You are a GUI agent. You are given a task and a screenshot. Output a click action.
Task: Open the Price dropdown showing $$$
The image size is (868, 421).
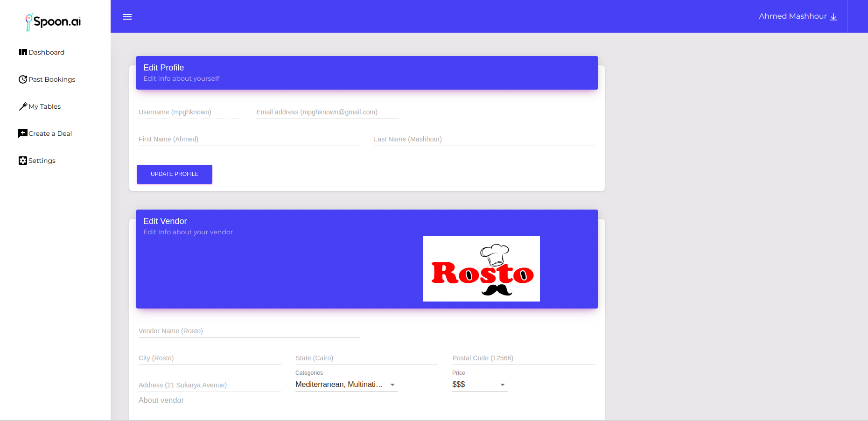pos(480,385)
